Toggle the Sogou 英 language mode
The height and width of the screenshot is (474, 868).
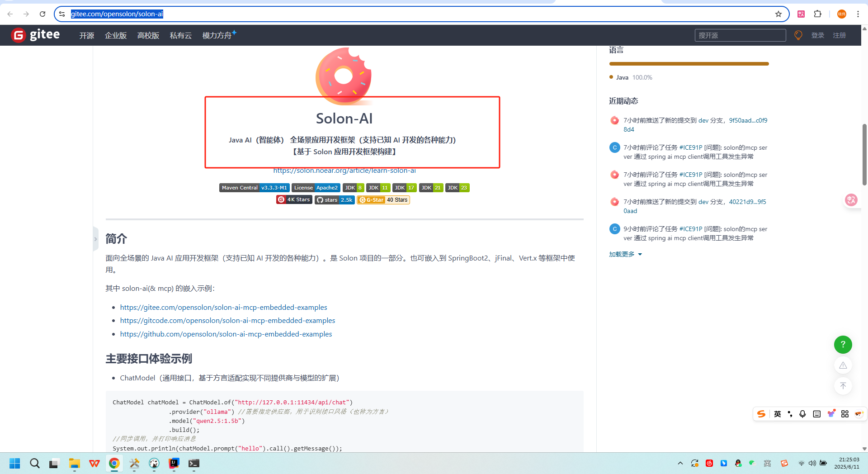coord(778,414)
